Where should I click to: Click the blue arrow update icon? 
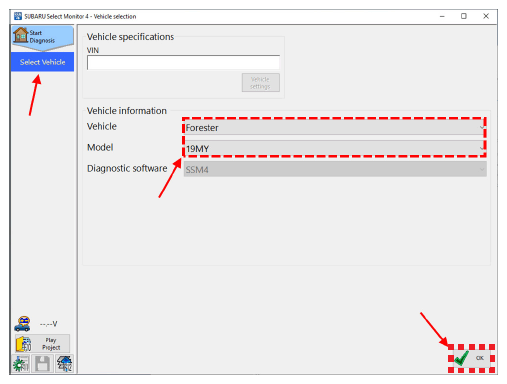(x=64, y=363)
